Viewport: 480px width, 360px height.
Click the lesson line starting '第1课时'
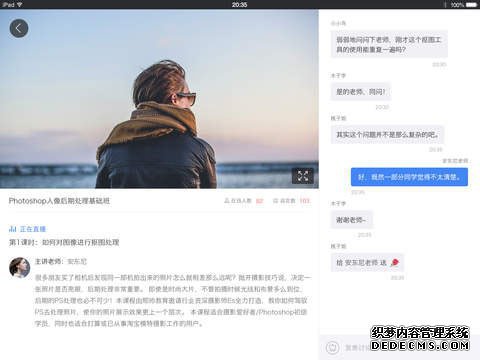(64, 242)
